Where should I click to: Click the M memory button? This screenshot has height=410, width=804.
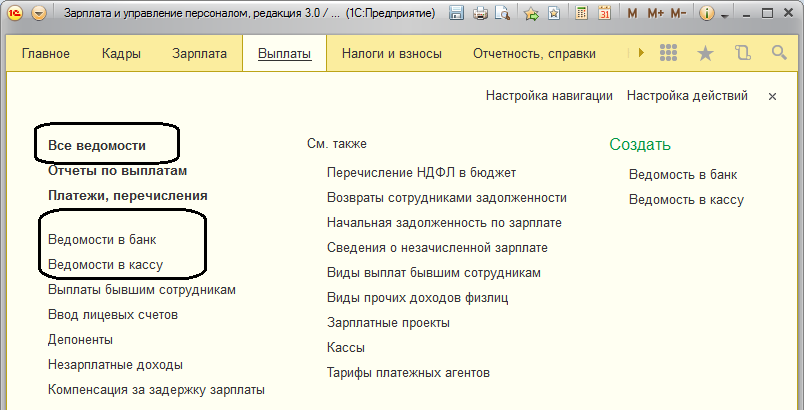tap(632, 14)
